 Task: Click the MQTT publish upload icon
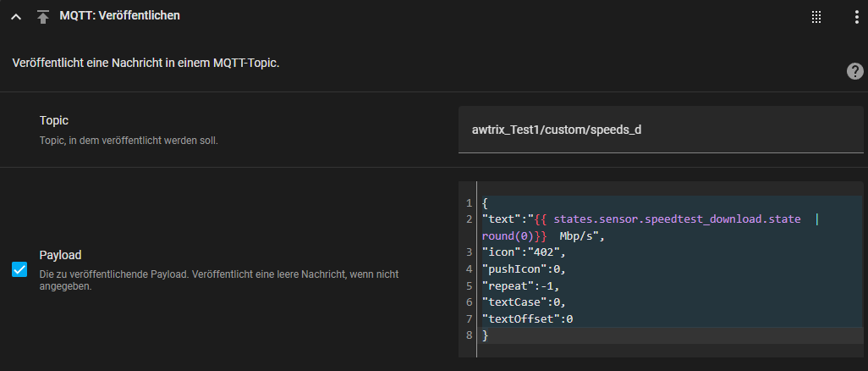click(42, 17)
